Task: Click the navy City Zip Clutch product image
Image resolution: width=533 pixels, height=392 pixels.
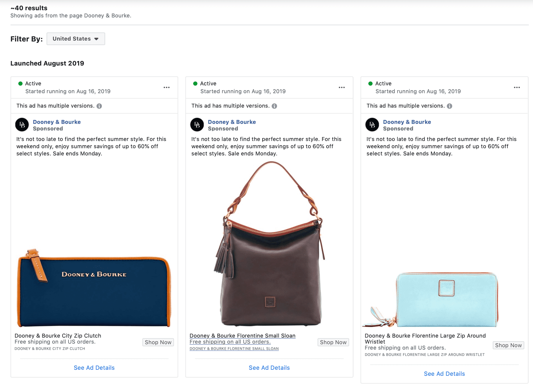Action: click(94, 288)
